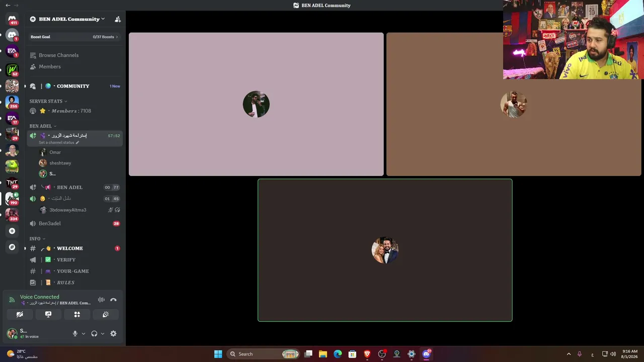Open Discover servers compass icon
644x362 pixels.
coord(12,247)
